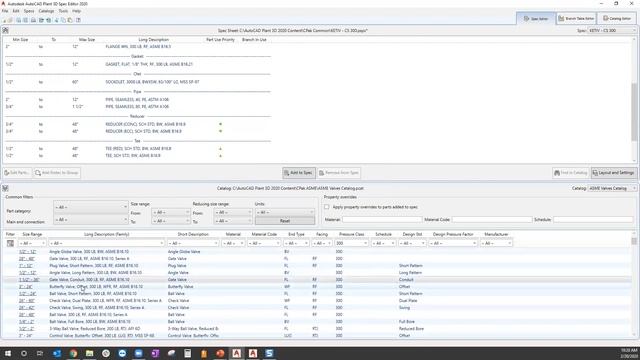Click the Material Code override field
Viewport: 640px width, 360px height.
492,220
